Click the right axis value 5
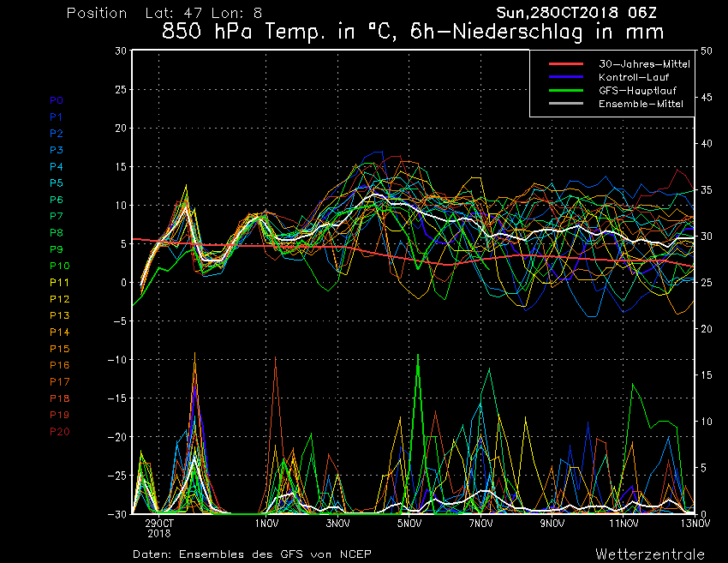The image size is (728, 563). pyautogui.click(x=703, y=468)
